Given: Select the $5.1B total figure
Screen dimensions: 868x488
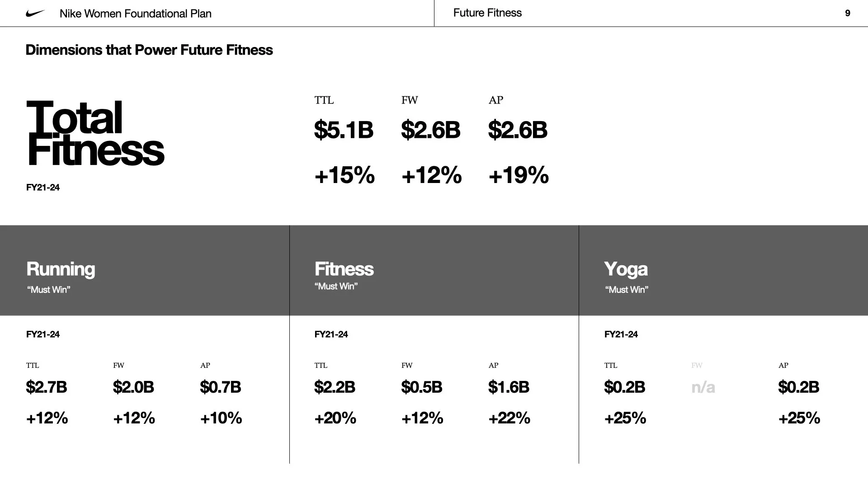Looking at the screenshot, I should click(344, 130).
